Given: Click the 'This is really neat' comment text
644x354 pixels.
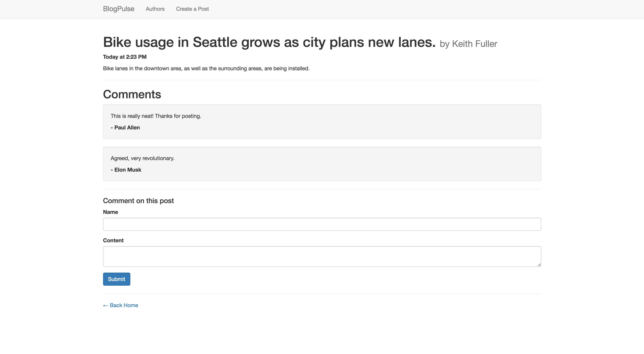Looking at the screenshot, I should [x=156, y=116].
